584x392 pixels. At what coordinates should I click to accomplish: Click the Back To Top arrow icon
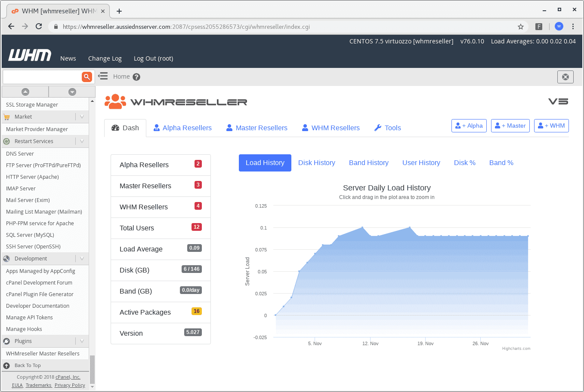pos(6,366)
